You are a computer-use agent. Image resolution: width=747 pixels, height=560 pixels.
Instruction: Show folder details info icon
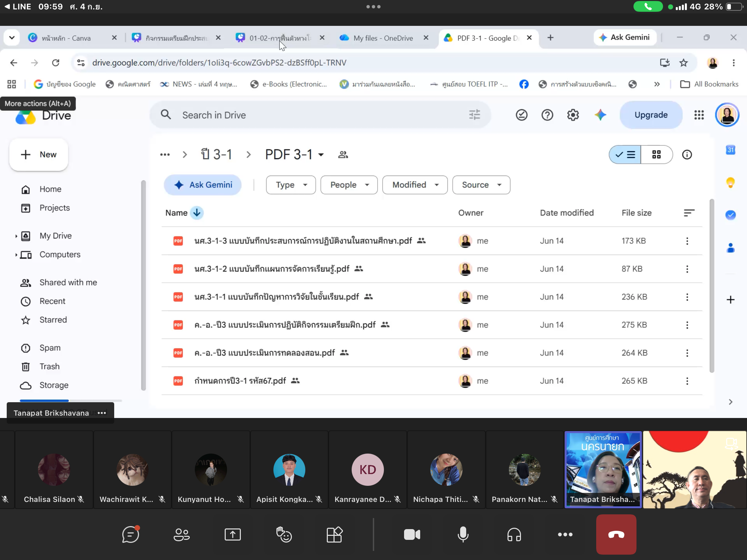[x=687, y=154]
